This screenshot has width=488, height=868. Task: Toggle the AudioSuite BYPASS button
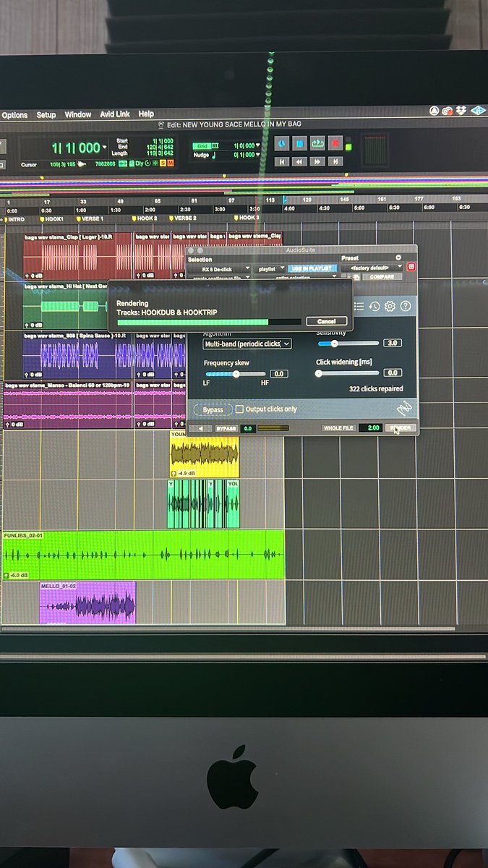pos(226,428)
